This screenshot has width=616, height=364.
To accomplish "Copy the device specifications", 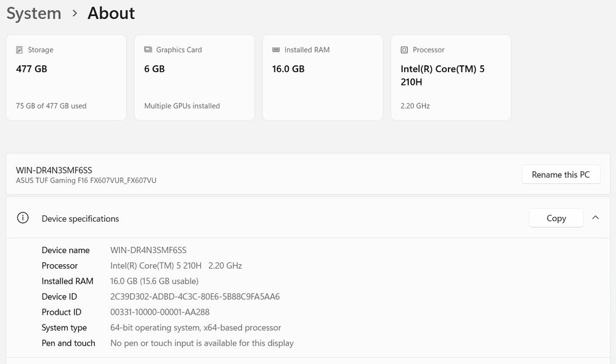I will pos(556,218).
